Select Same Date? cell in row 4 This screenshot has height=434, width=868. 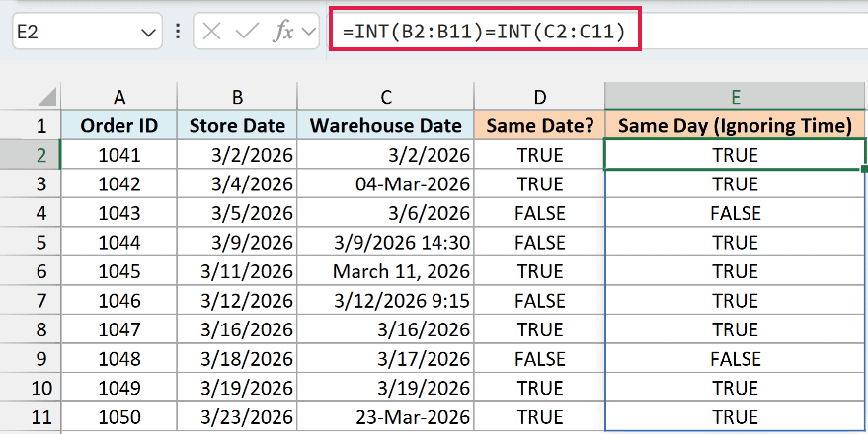539,213
